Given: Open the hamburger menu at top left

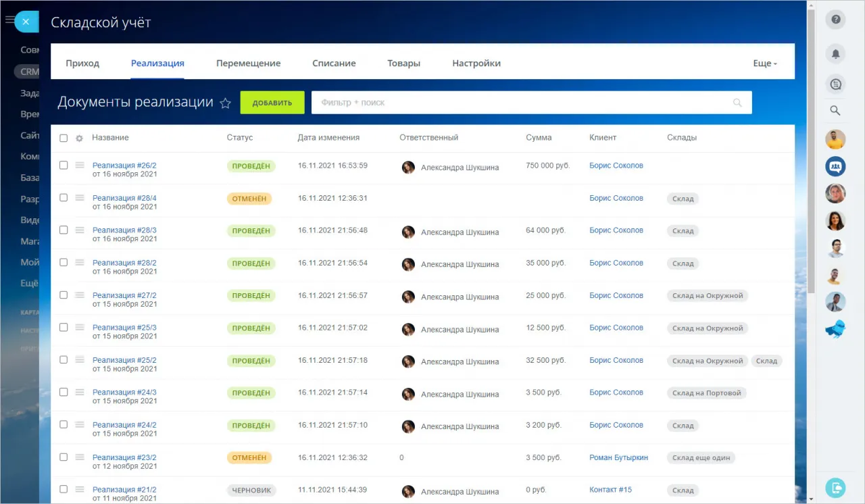Looking at the screenshot, I should click(8, 18).
